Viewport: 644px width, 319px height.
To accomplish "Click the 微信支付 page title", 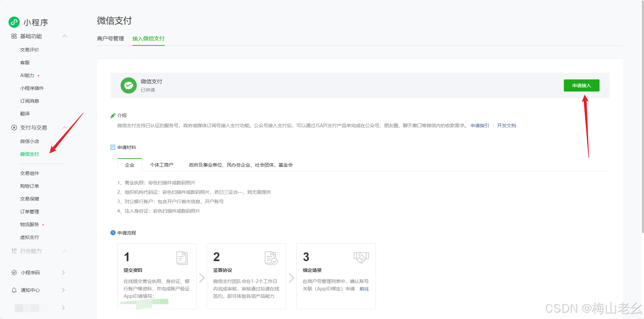I will coord(115,21).
